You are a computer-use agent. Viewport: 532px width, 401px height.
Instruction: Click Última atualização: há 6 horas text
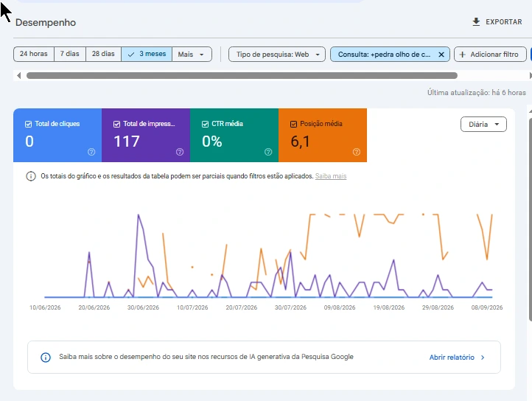(476, 93)
